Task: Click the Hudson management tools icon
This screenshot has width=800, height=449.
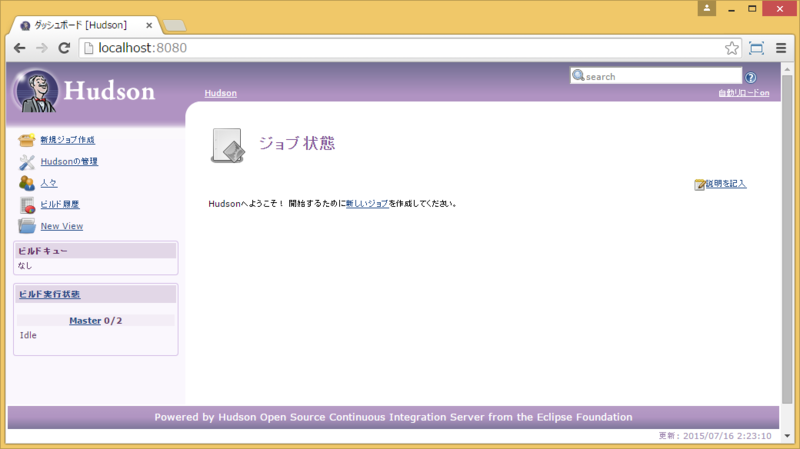Action: point(27,162)
